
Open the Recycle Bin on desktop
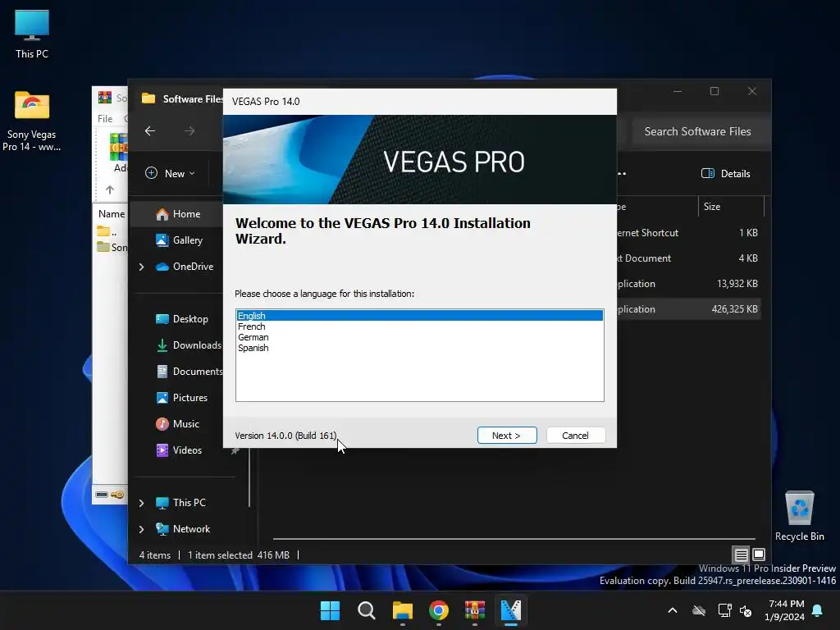(799, 516)
